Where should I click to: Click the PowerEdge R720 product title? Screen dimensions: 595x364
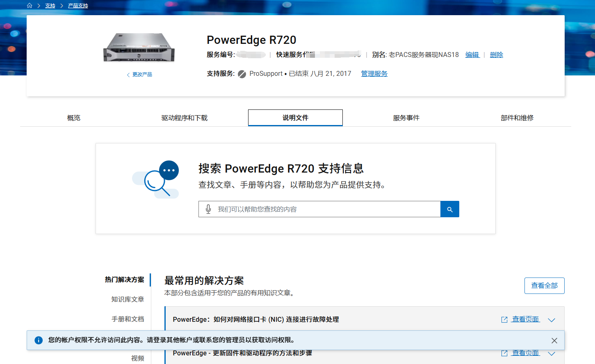tap(251, 40)
